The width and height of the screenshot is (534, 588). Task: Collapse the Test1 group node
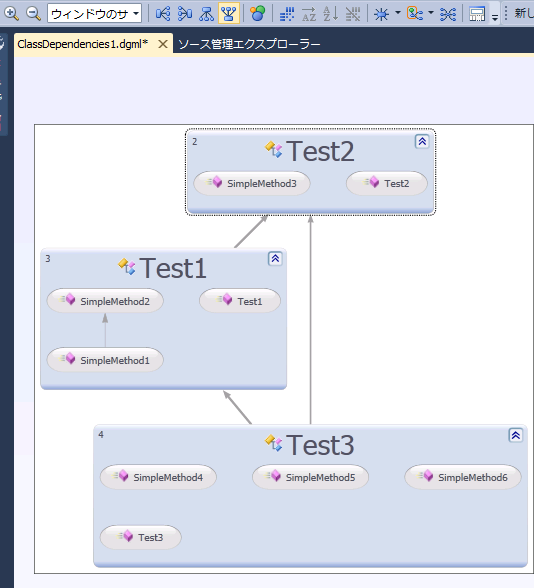275,258
